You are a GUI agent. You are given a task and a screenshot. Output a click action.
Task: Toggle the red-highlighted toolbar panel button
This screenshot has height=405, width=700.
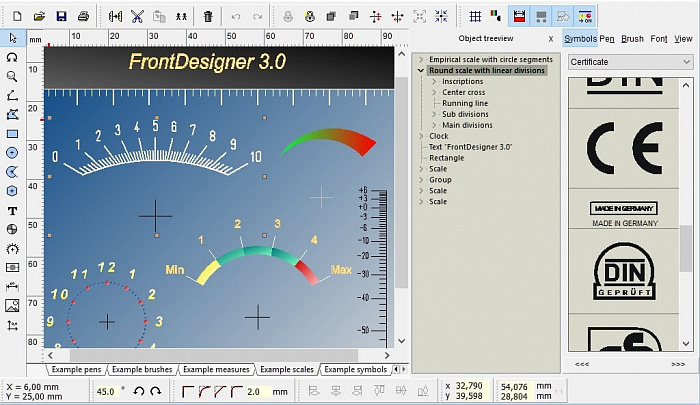[x=519, y=17]
